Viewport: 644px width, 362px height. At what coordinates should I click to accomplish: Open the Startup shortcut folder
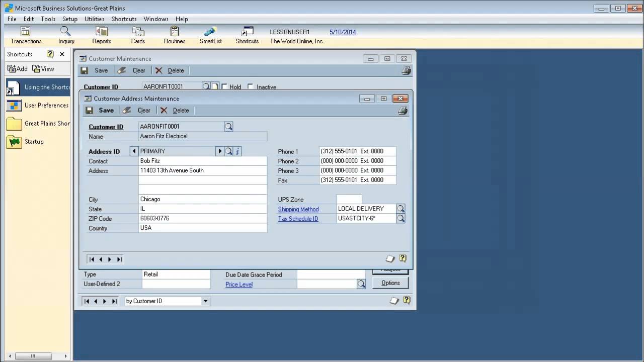[25, 141]
